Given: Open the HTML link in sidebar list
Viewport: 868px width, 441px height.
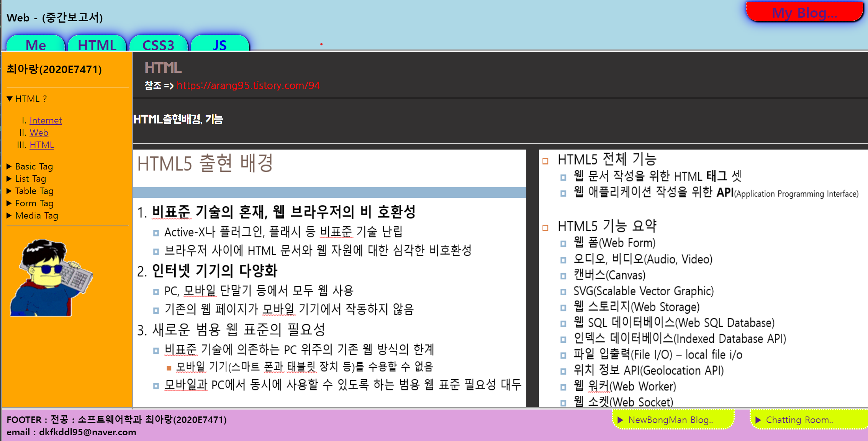Looking at the screenshot, I should pos(42,145).
